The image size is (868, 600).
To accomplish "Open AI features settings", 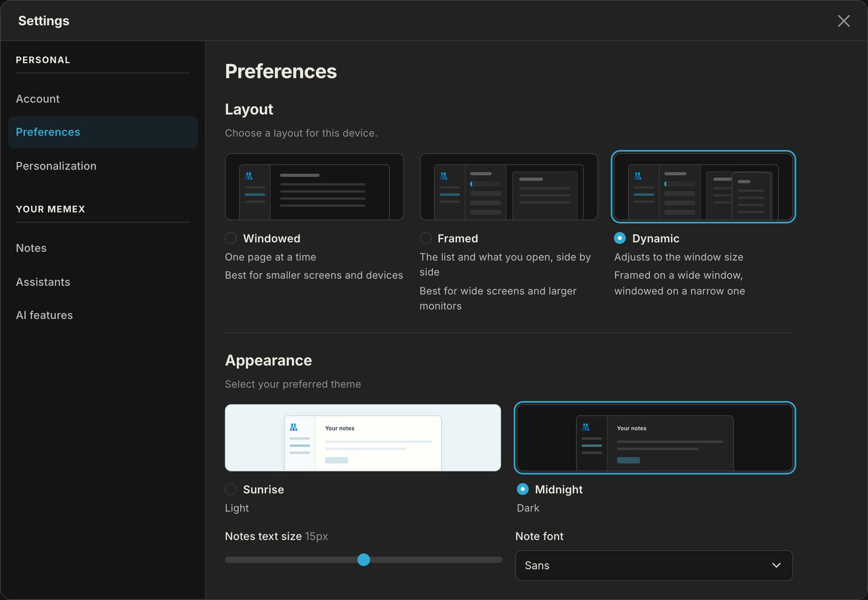I will [x=103, y=316].
